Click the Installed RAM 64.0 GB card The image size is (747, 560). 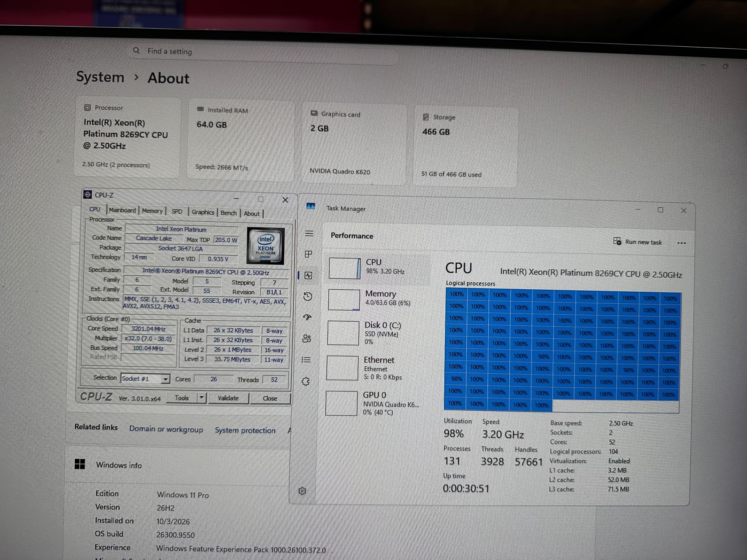241,139
